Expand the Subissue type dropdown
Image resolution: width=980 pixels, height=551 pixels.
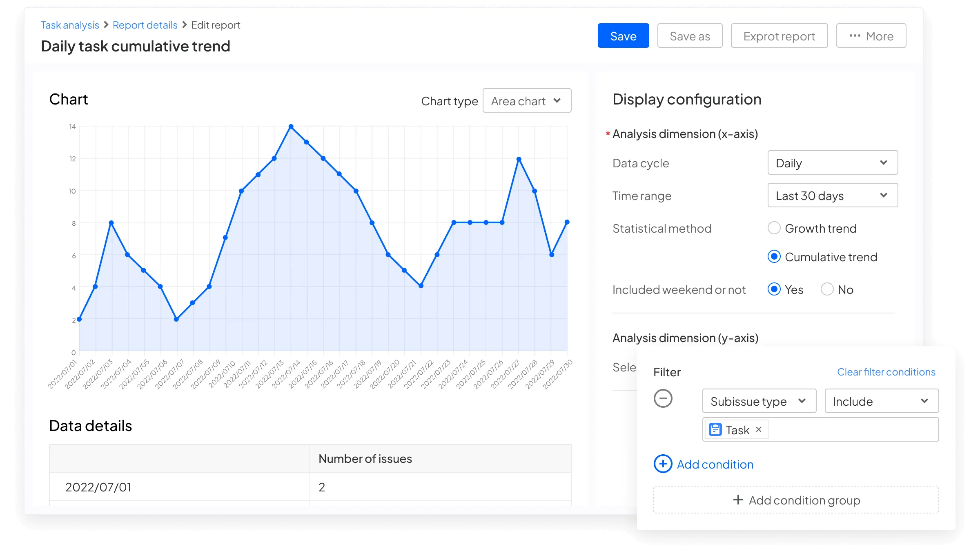coord(759,401)
